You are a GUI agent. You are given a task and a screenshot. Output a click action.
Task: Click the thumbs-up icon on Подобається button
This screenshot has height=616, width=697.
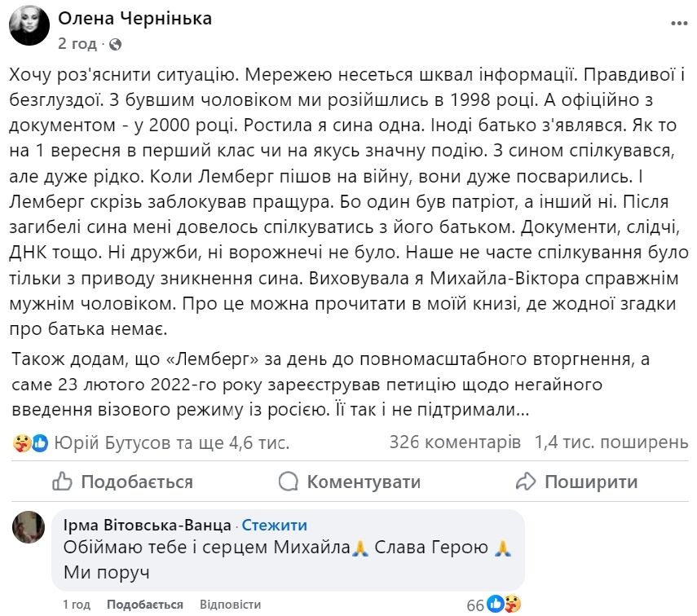[64, 482]
